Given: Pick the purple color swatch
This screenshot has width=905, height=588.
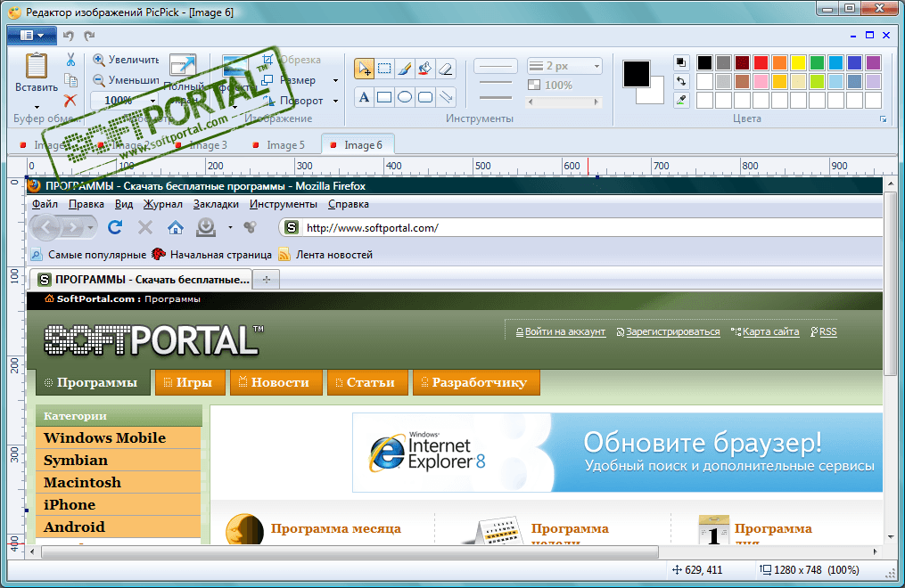Looking at the screenshot, I should tap(873, 62).
